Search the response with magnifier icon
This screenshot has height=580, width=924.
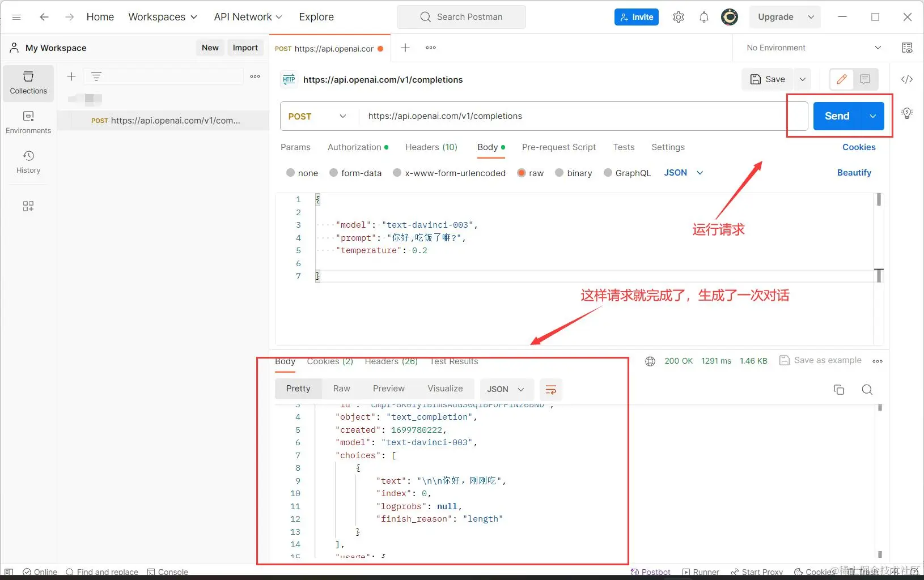867,390
